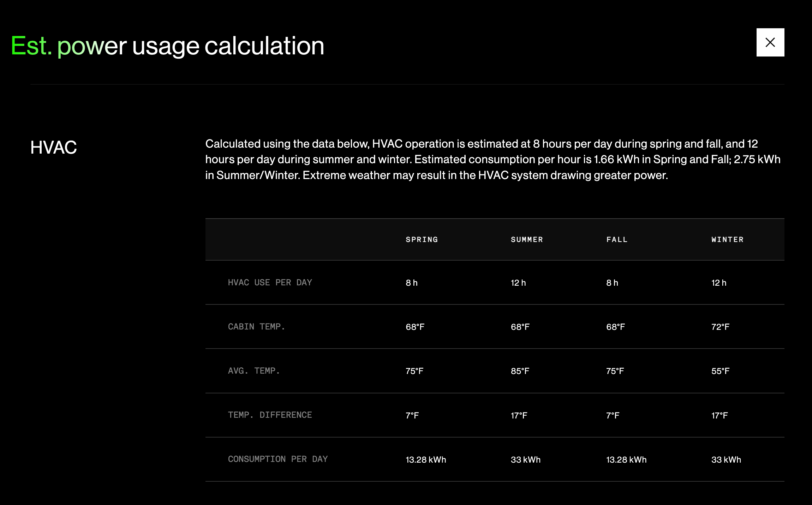Click the Est. power usage calculation title
The image size is (812, 505).
coord(167,46)
